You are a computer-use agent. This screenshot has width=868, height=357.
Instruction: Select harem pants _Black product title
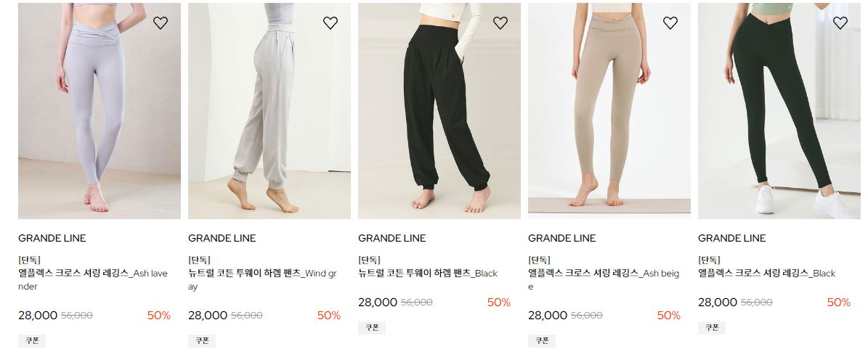428,273
